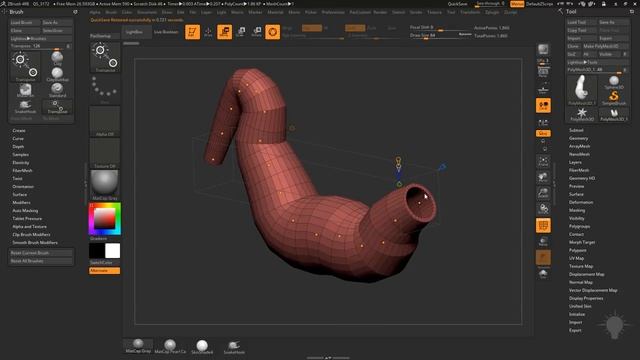640x360 pixels.
Task: Pick a color in the color picker square
Action: tap(105, 219)
